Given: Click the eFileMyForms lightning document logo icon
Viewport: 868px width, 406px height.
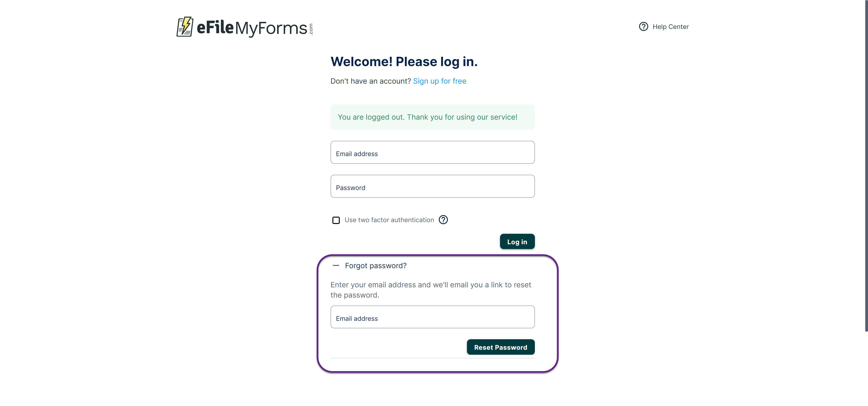Looking at the screenshot, I should (185, 27).
